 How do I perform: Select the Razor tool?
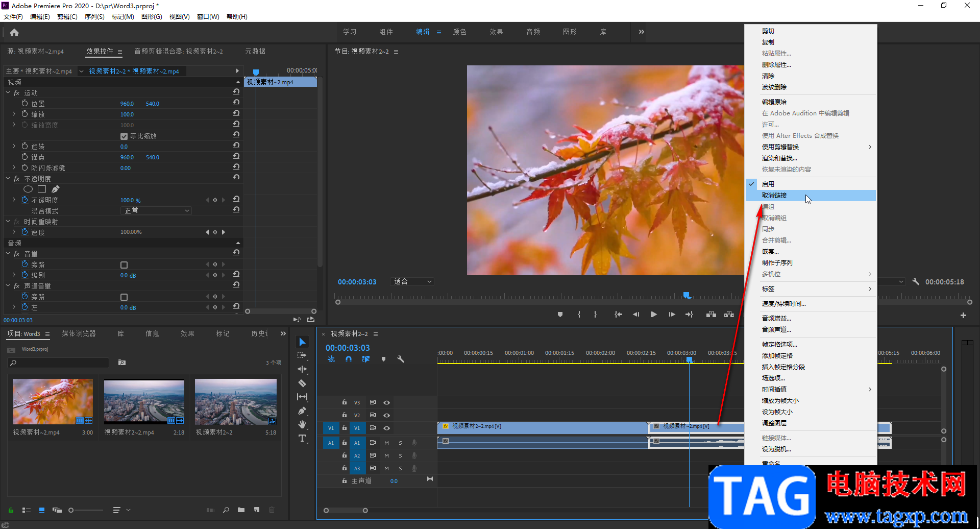point(302,383)
